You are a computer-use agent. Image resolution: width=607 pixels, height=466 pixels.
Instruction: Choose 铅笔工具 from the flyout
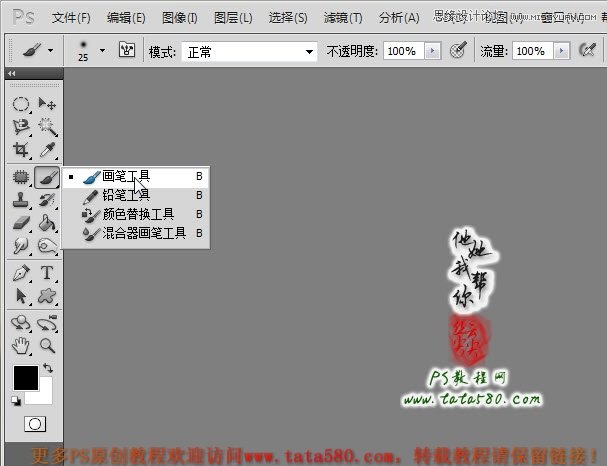135,195
